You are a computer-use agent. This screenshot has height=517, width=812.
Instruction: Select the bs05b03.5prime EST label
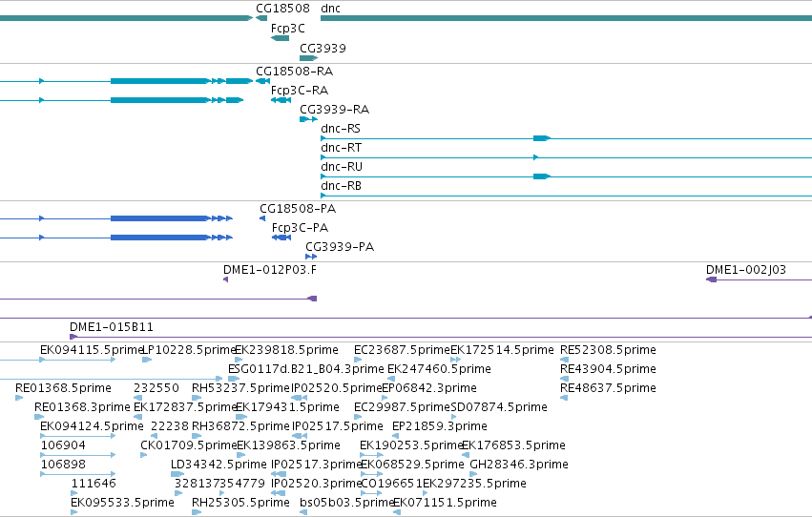(x=347, y=504)
